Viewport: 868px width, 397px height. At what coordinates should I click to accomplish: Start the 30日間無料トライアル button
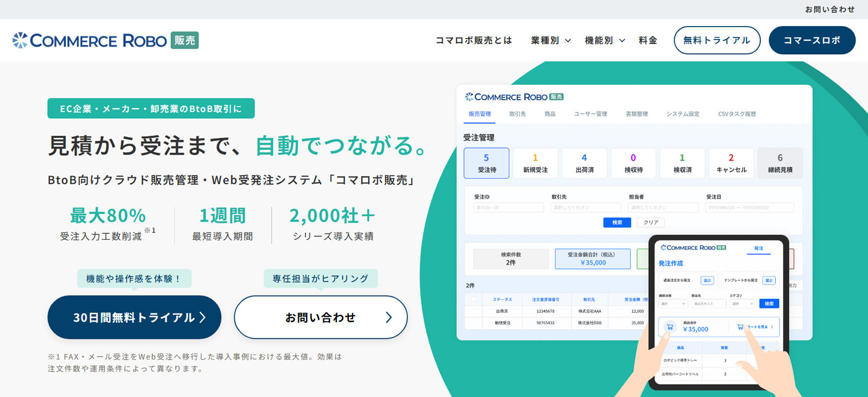(x=134, y=317)
